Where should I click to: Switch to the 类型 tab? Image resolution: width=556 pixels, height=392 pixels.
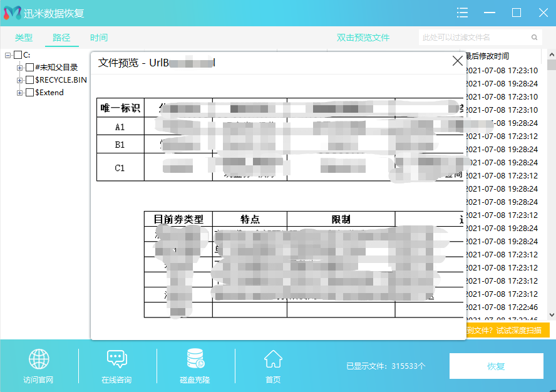click(23, 38)
